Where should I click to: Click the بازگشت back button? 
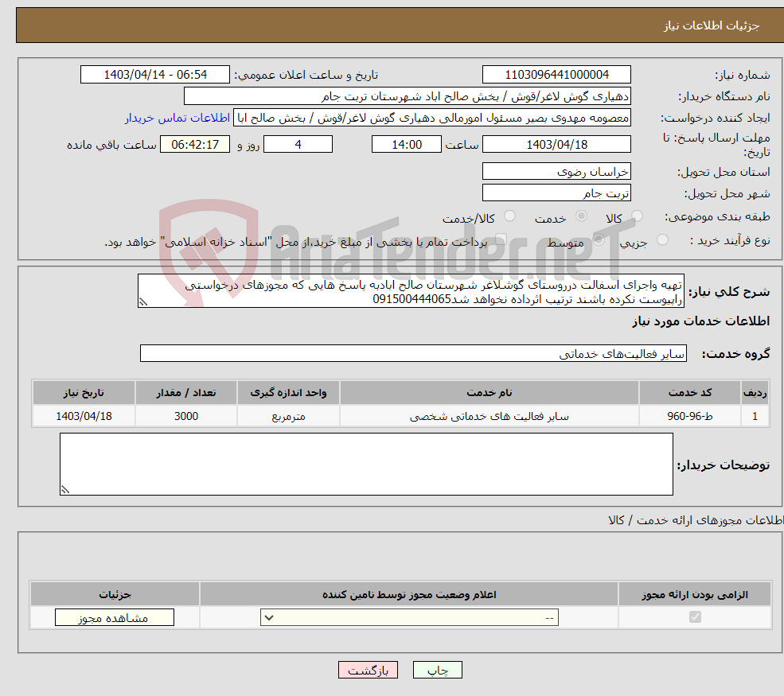point(368,670)
